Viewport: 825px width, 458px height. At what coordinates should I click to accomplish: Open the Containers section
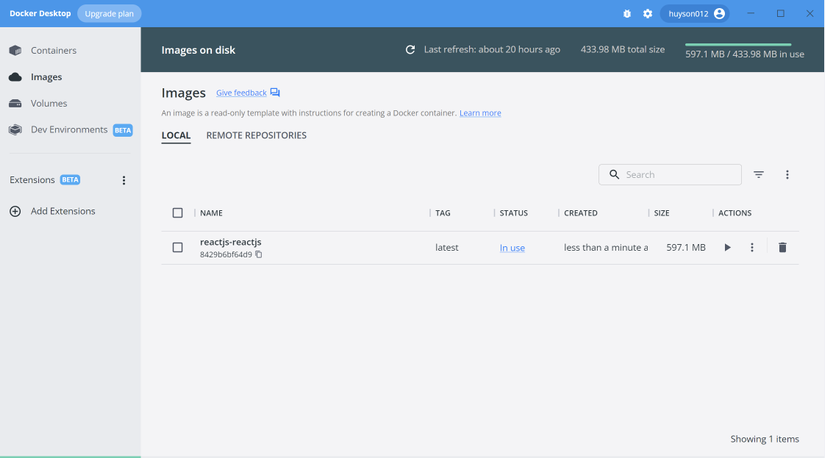tap(53, 51)
